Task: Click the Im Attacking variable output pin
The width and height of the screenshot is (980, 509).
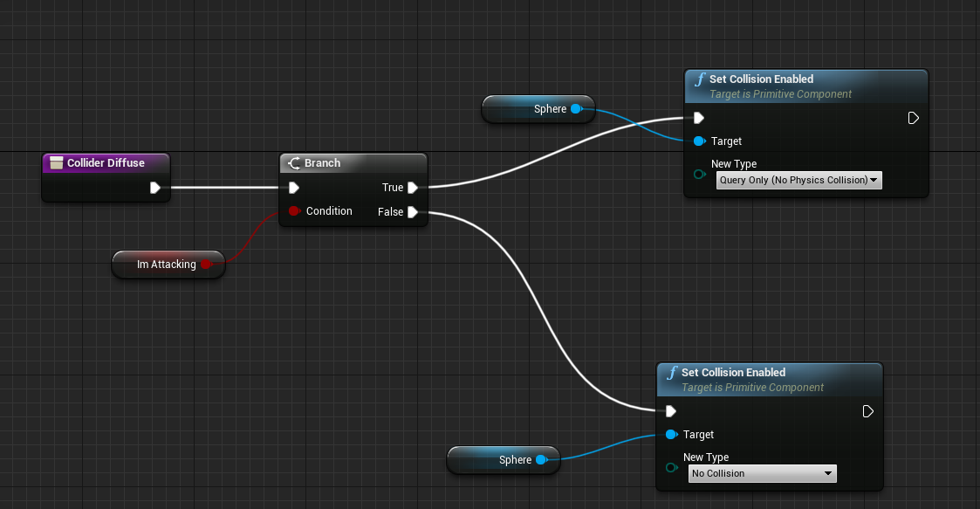Action: [x=206, y=264]
